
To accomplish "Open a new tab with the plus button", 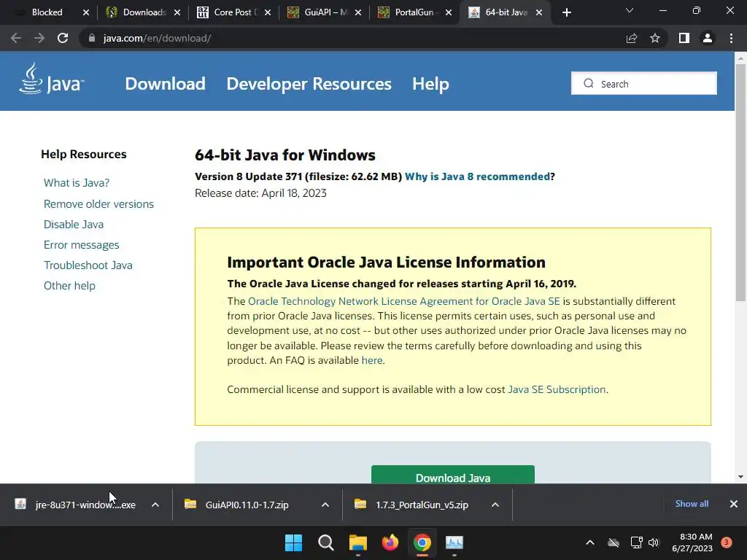I will (566, 12).
